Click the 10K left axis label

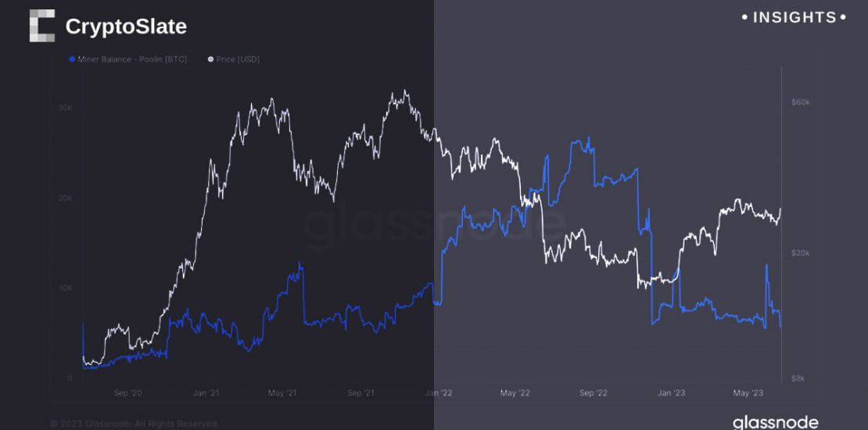coord(65,288)
